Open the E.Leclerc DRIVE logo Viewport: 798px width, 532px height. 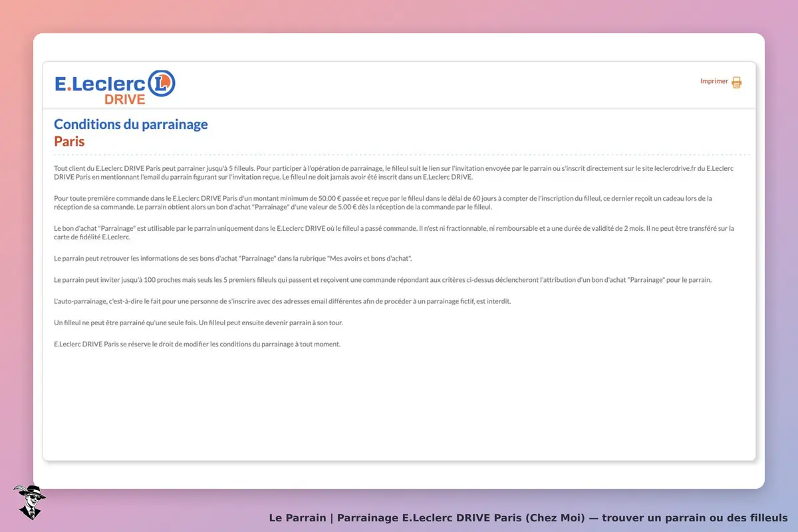[114, 86]
